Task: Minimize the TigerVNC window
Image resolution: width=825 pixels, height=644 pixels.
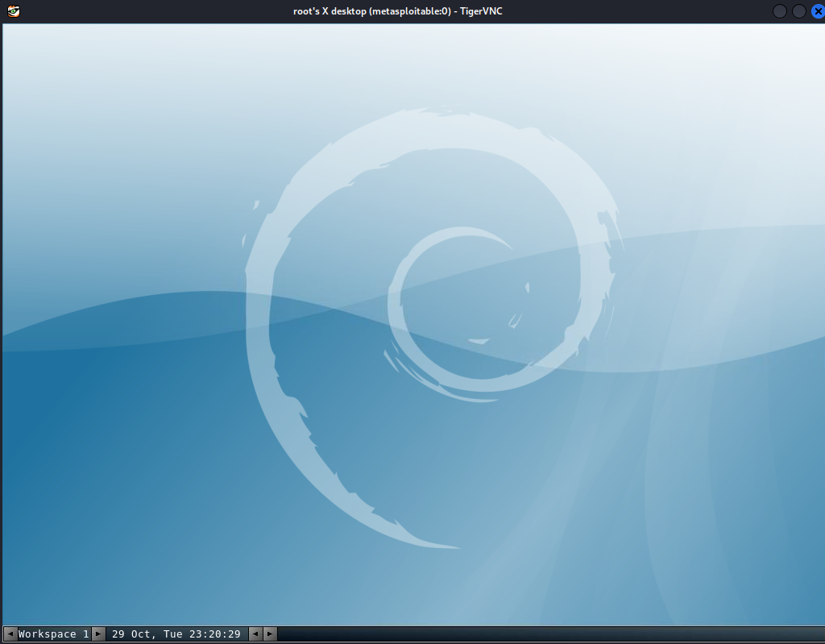Action: point(780,11)
